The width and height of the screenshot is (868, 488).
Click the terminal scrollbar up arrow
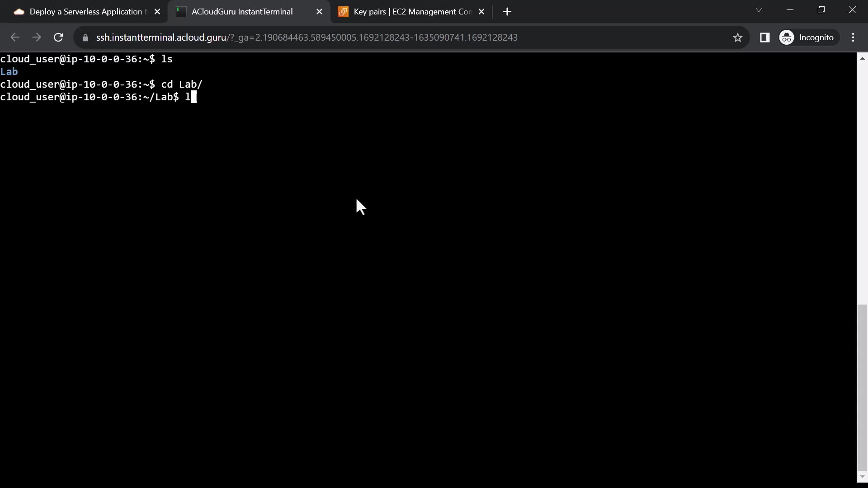point(862,58)
